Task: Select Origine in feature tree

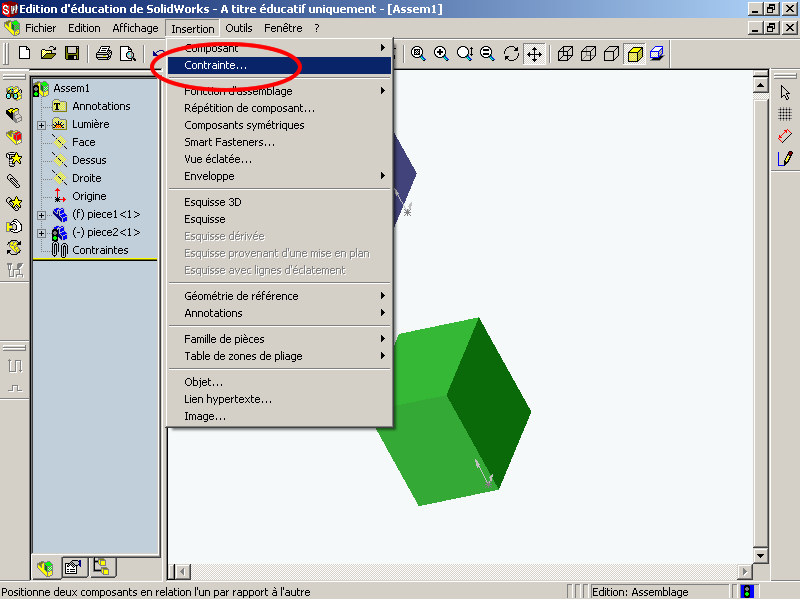Action: [89, 196]
